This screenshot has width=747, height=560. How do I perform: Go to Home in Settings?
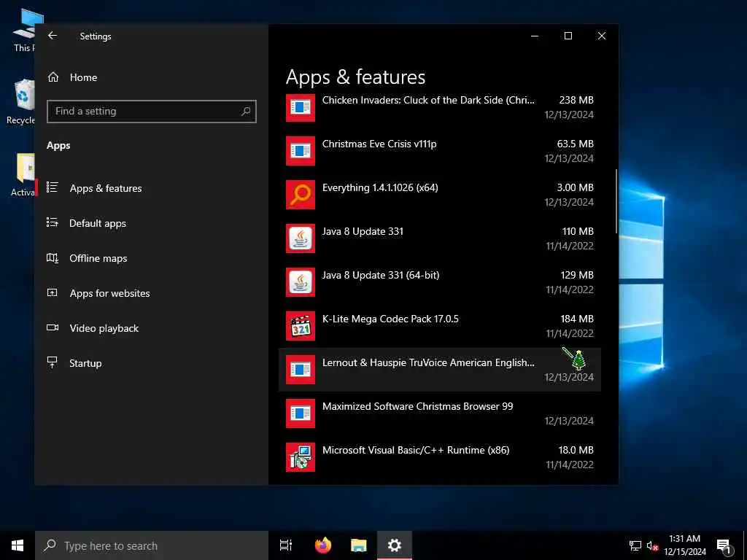(152, 77)
